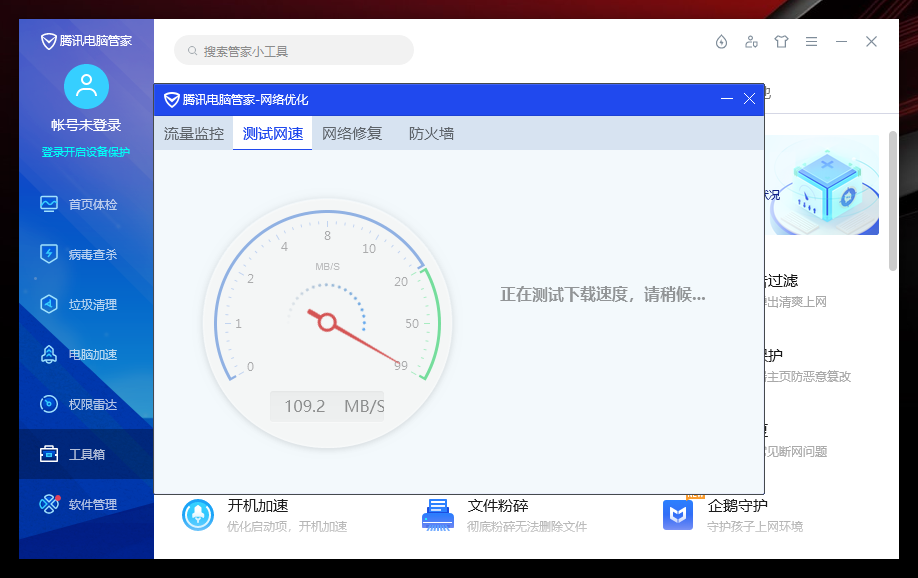
Task: Open 企鹅守护 tool
Action: [737, 506]
